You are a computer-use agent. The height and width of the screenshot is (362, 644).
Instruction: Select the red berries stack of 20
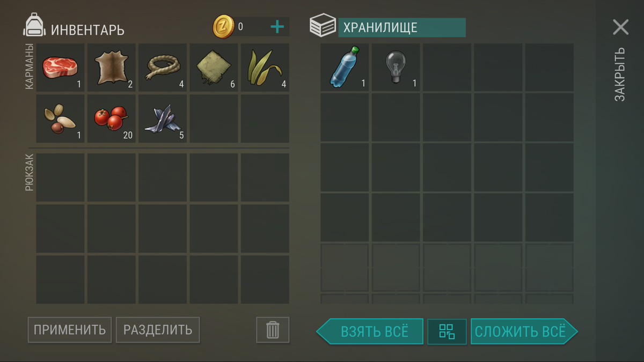pos(111,119)
